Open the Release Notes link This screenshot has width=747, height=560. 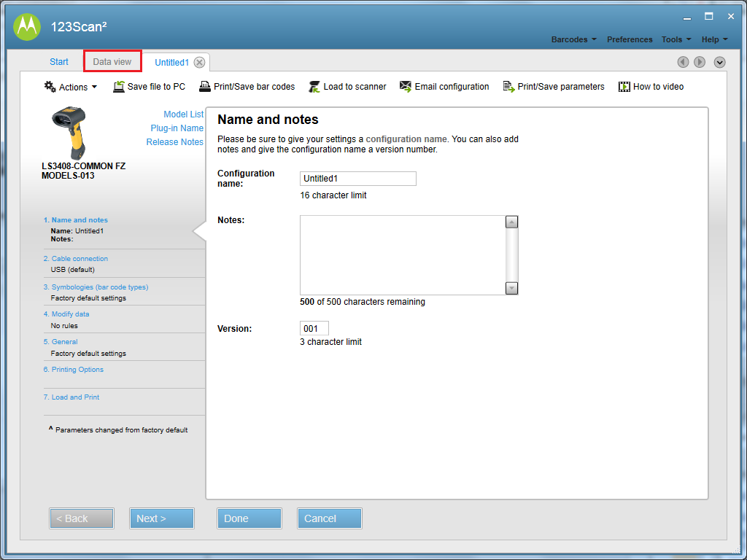coord(175,142)
